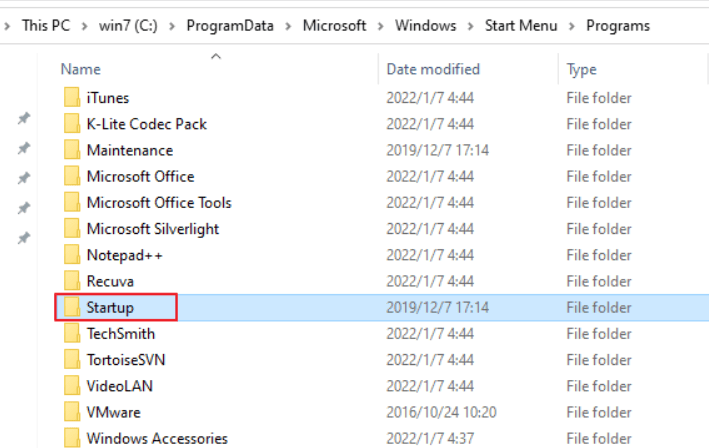This screenshot has height=448, width=709.
Task: Toggle sort direction arrow above Name
Action: [216, 57]
